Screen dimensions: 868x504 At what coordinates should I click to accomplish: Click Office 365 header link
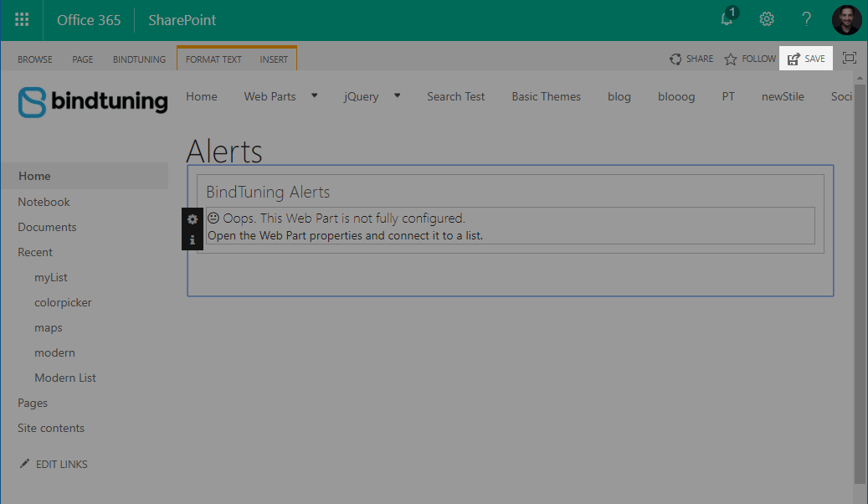[x=89, y=20]
